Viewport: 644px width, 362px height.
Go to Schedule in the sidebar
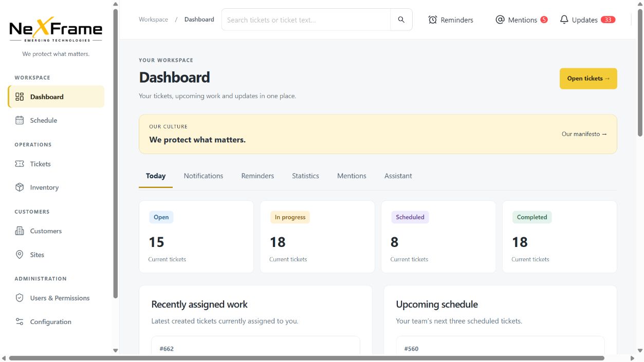click(56, 120)
